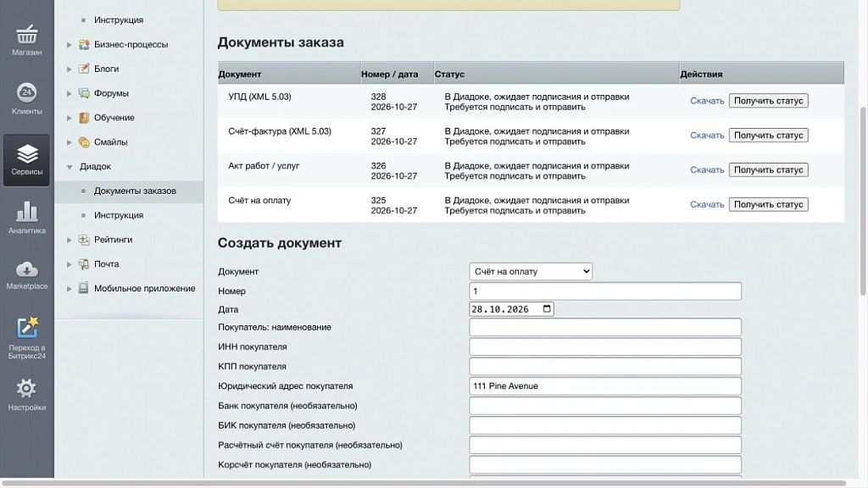Expand the Бизнес-процессы tree node

[70, 44]
